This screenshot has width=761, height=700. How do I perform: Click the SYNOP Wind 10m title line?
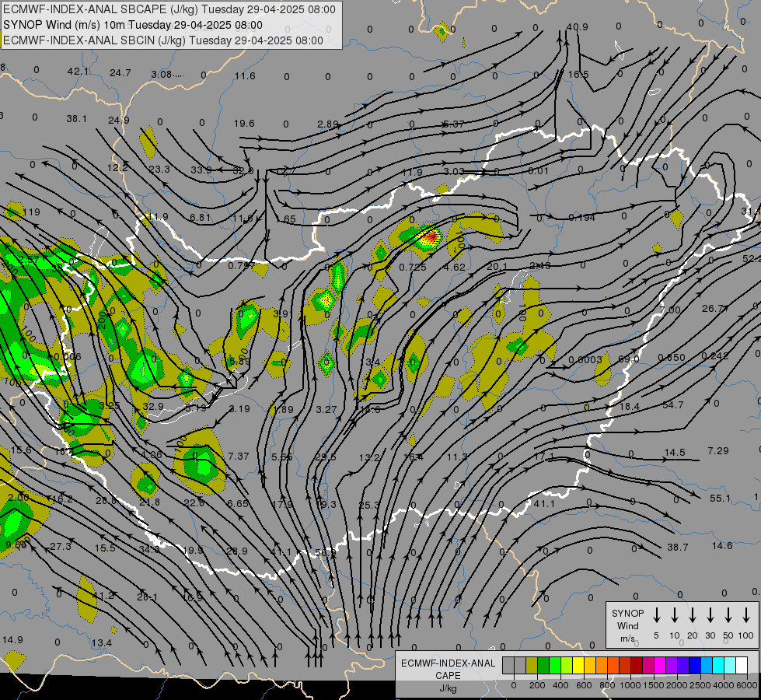[132, 25]
